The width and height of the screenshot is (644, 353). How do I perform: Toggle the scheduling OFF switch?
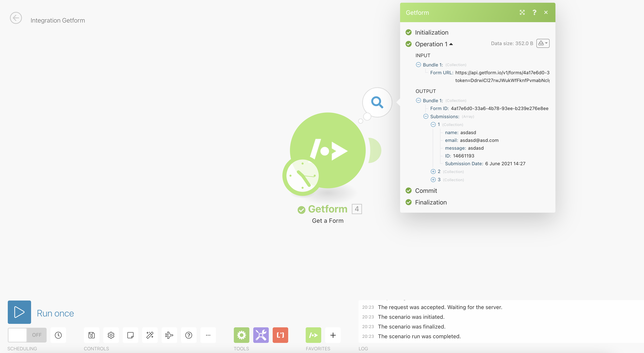pos(27,335)
